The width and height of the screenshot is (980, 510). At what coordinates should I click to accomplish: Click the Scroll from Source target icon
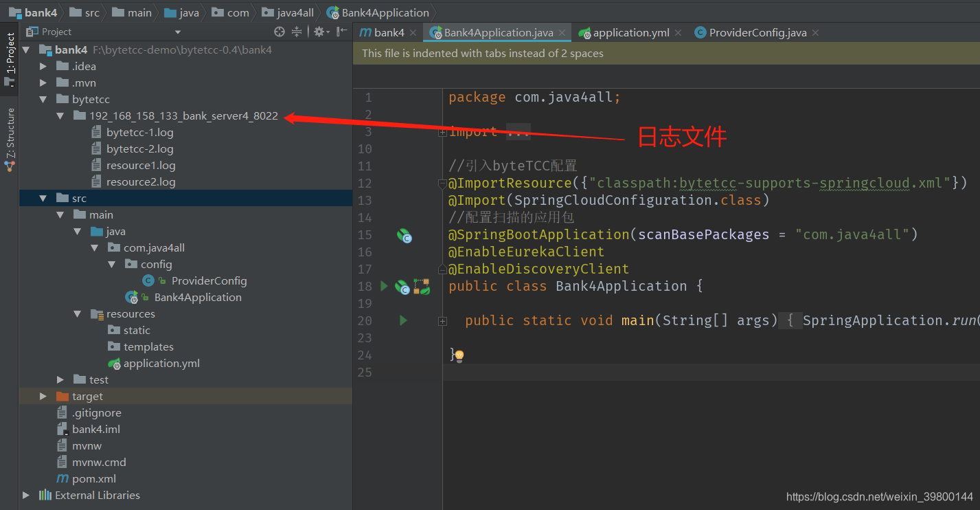click(x=279, y=32)
